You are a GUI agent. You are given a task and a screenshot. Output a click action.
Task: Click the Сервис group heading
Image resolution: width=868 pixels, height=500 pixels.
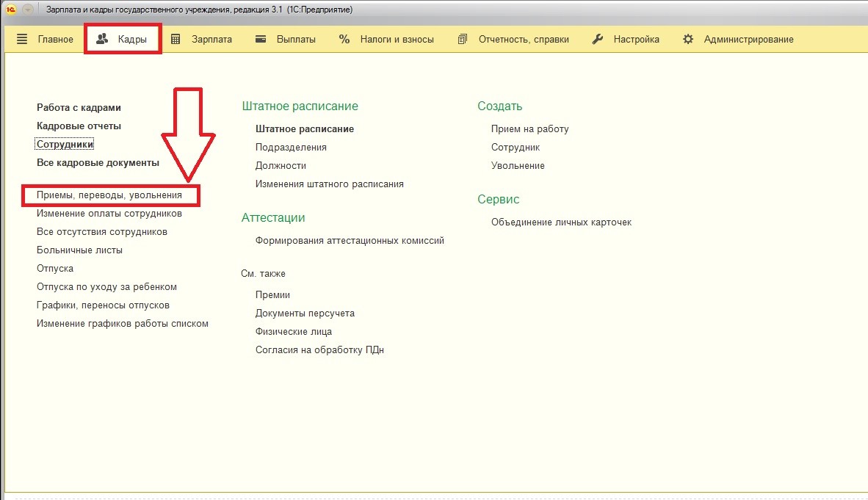click(498, 199)
